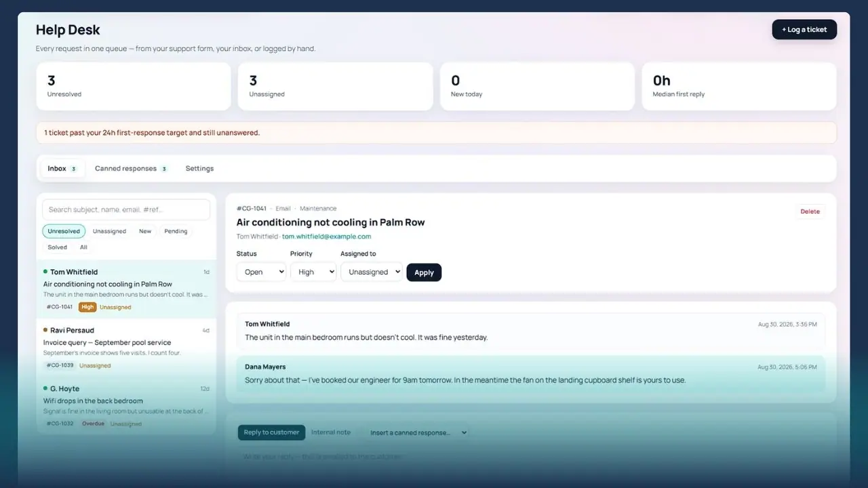Open the Inbox tab

(x=62, y=168)
